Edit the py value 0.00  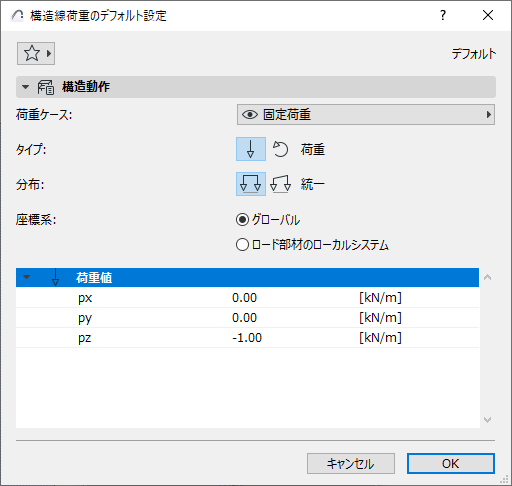pyautogui.click(x=244, y=318)
